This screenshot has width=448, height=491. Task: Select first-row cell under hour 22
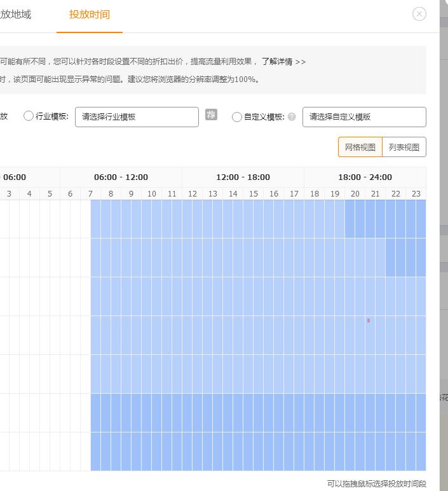[x=395, y=219]
